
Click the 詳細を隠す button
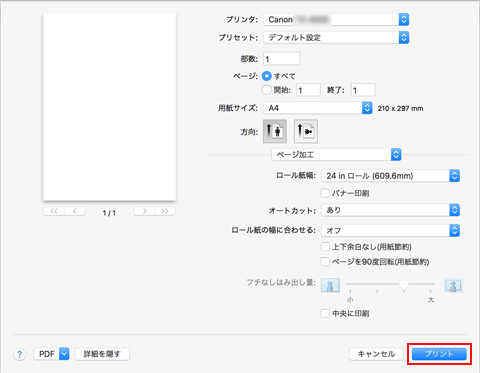[102, 354]
